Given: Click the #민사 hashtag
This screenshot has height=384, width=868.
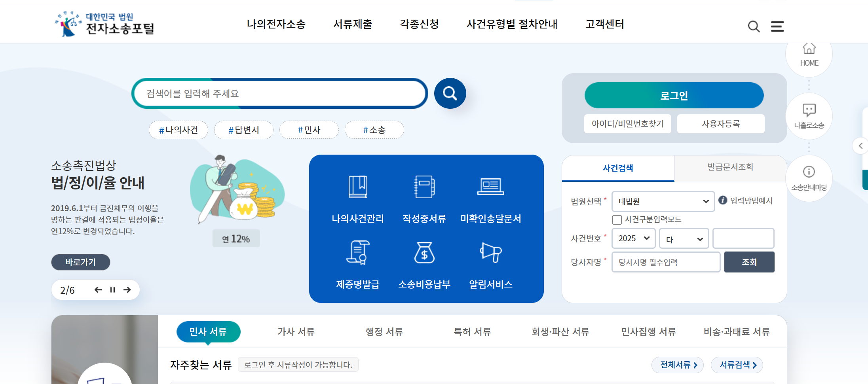Looking at the screenshot, I should click(309, 130).
